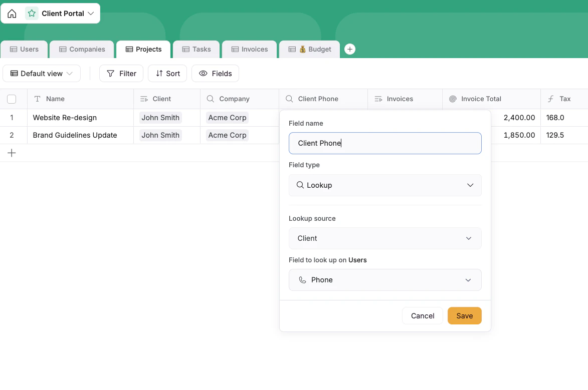Select the Website Re-design cell

pyautogui.click(x=80, y=118)
